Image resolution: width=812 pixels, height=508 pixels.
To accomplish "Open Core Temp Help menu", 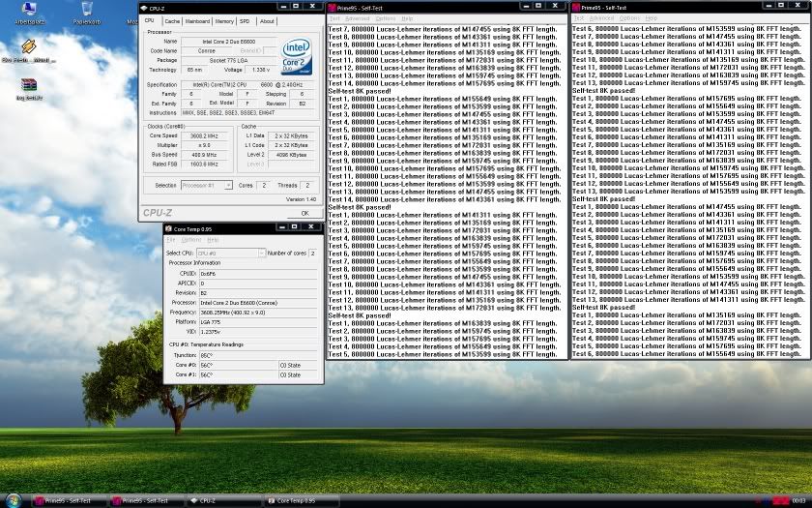I will pos(213,240).
